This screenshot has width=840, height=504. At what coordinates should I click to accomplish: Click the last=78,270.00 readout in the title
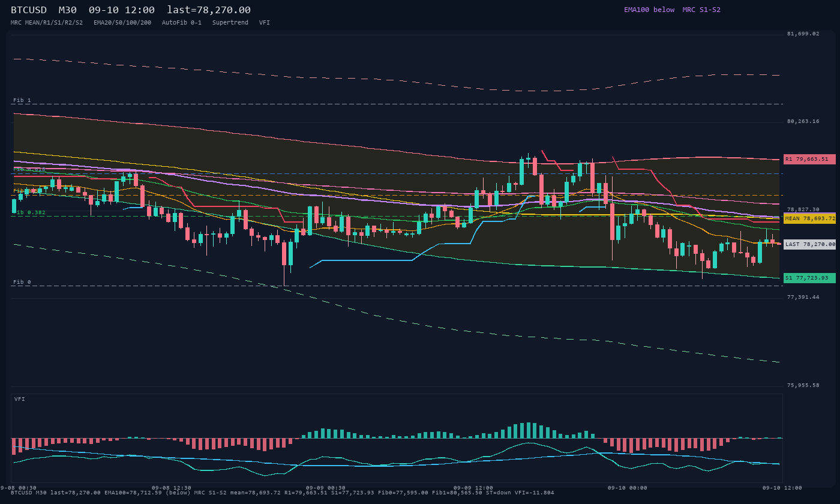tap(209, 10)
